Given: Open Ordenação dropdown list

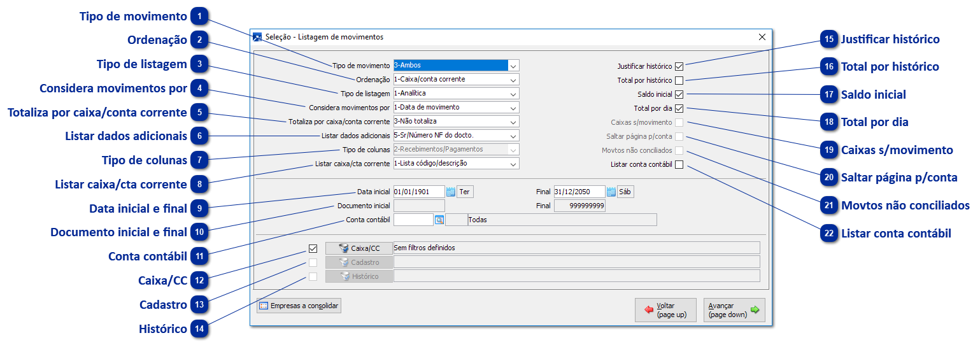Looking at the screenshot, I should point(514,80).
